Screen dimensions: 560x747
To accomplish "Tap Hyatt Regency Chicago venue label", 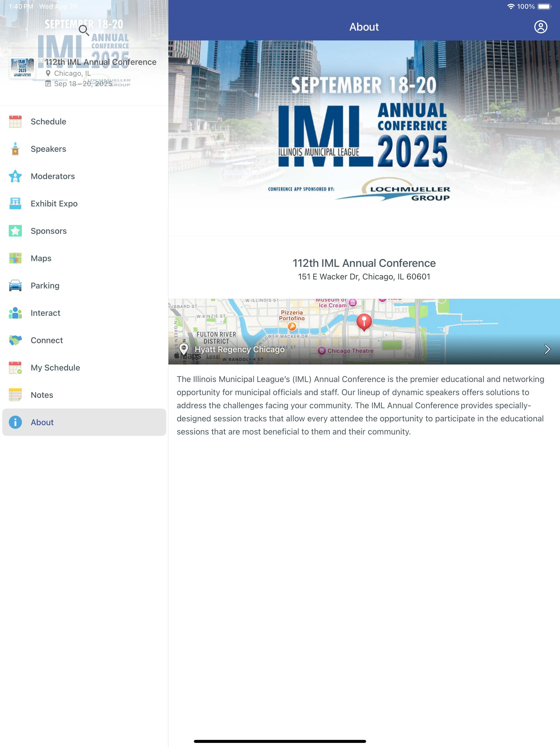I will coord(240,349).
